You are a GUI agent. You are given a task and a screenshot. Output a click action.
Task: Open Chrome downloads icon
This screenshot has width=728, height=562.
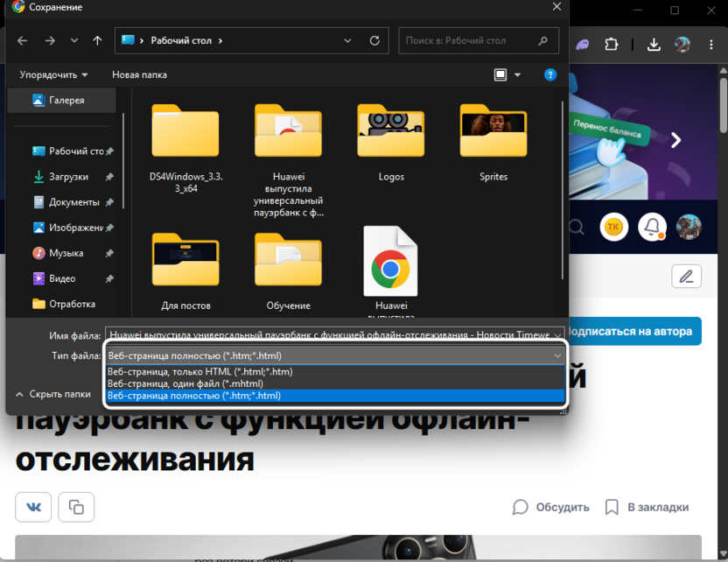coord(654,45)
